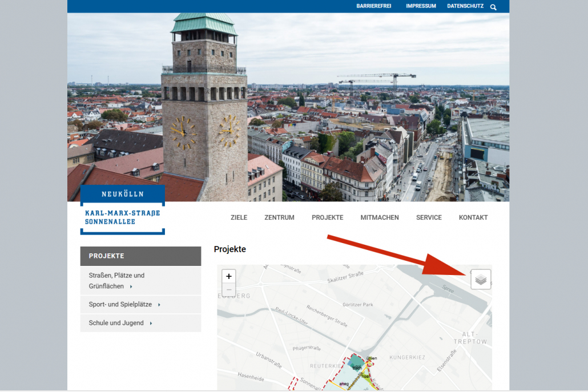Screen dimensions: 588x392
Task: Click the Neukölln Karl-Marx-Straße Sonnenallee logo
Action: coord(123,209)
